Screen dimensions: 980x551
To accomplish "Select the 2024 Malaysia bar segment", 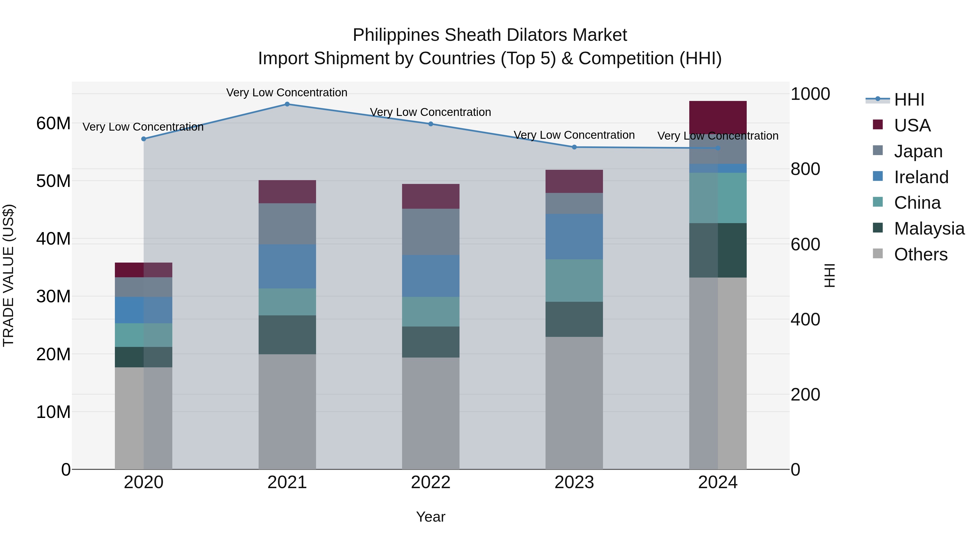I will pyautogui.click(x=718, y=250).
